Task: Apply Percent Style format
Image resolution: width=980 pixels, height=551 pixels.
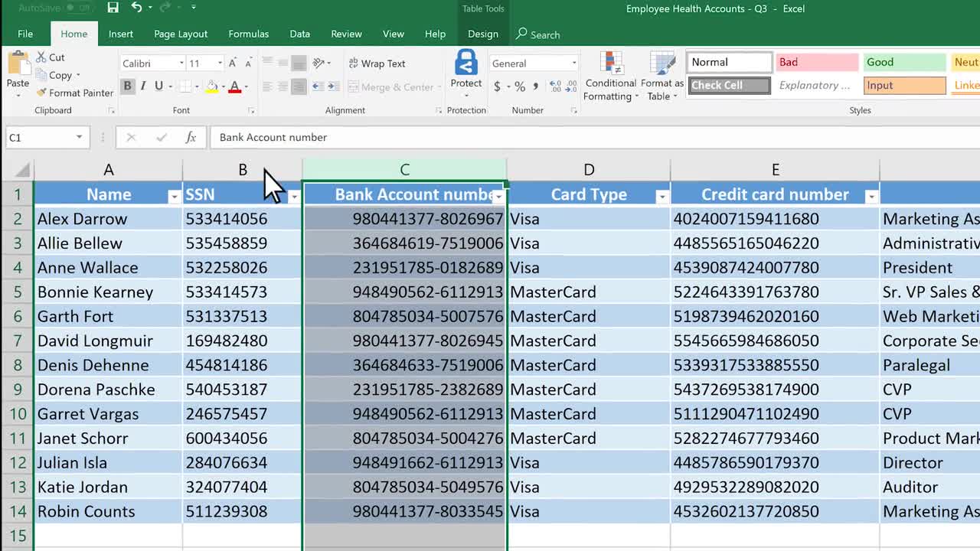Action: click(x=520, y=86)
